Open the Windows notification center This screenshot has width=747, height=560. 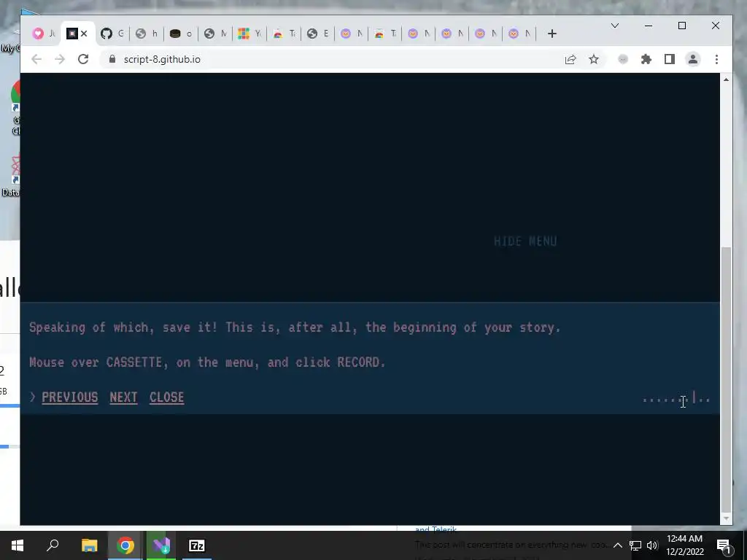[x=723, y=545]
